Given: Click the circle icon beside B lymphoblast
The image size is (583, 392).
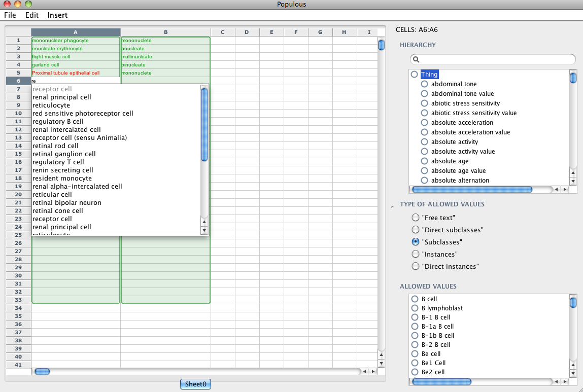Looking at the screenshot, I should click(415, 308).
